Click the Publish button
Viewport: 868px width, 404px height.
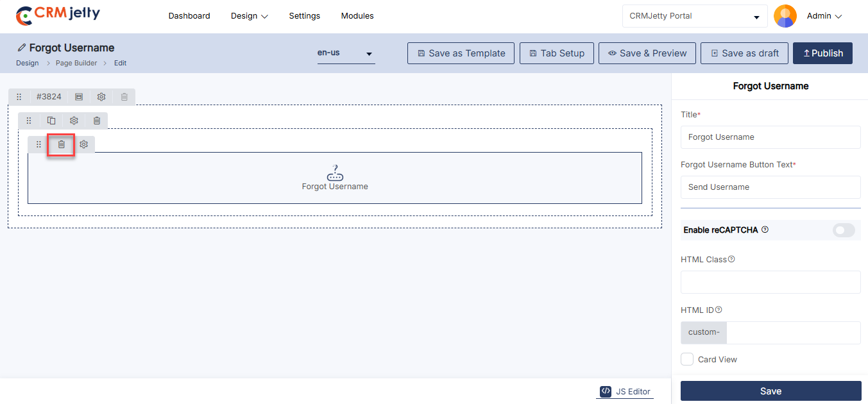pyautogui.click(x=822, y=53)
